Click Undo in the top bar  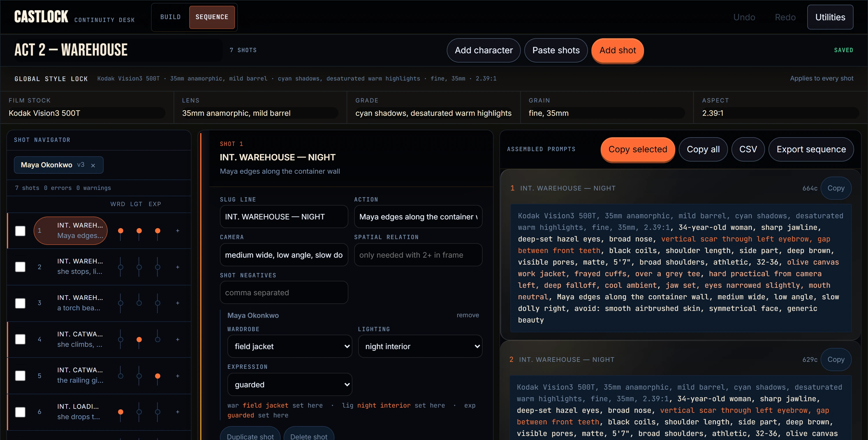tap(744, 17)
